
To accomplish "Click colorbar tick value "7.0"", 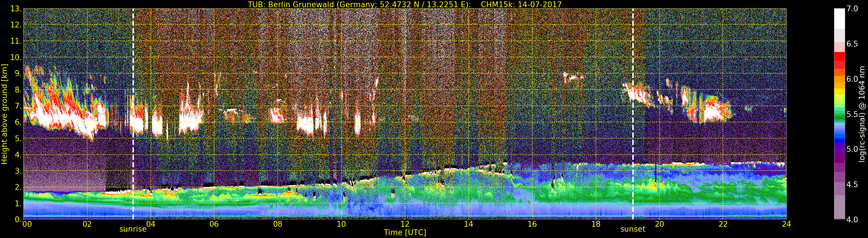I will [852, 9].
